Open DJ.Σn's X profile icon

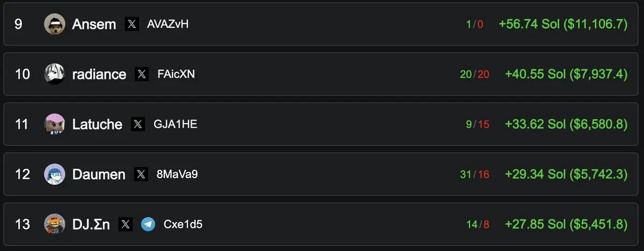click(x=126, y=224)
